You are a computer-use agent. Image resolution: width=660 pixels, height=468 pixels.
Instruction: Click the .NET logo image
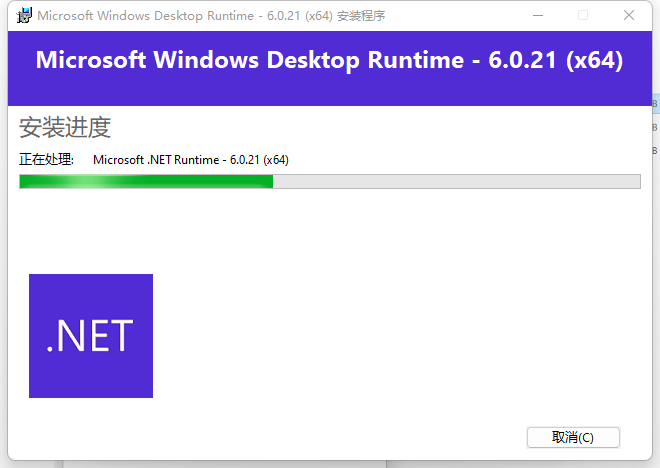(91, 336)
